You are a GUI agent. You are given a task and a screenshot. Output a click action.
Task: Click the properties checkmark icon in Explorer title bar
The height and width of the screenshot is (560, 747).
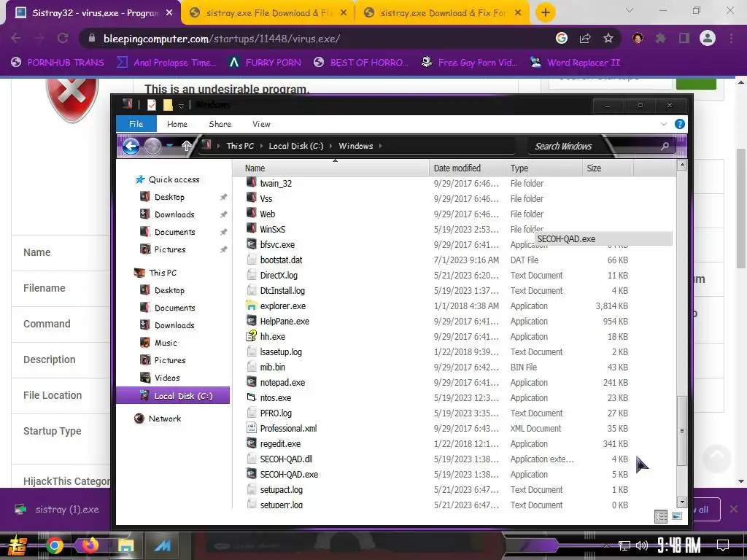152,105
